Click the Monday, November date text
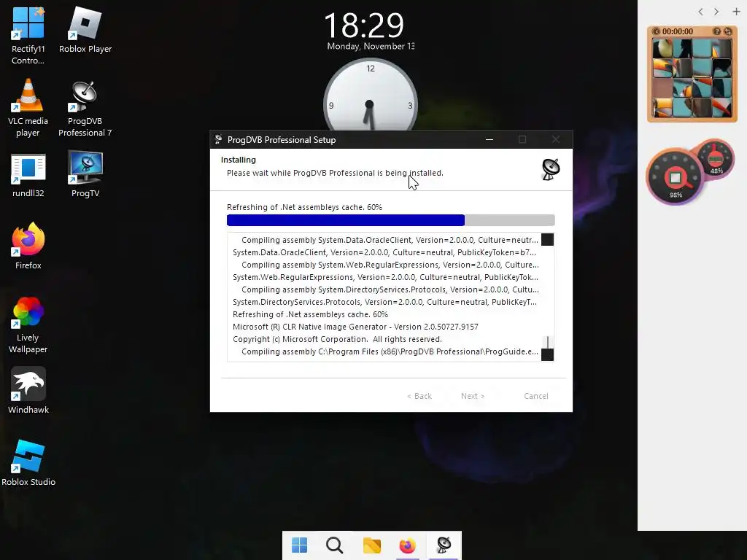This screenshot has height=560, width=747. click(x=371, y=46)
